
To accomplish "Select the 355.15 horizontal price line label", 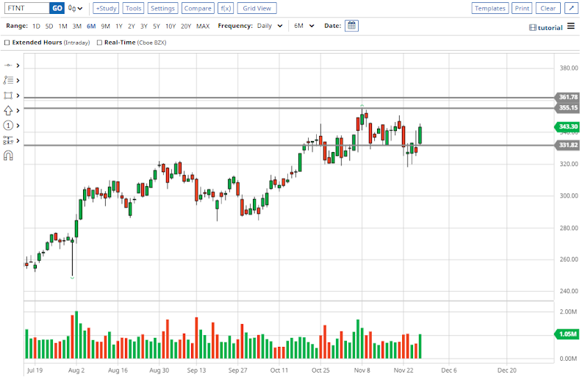I will click(x=568, y=108).
